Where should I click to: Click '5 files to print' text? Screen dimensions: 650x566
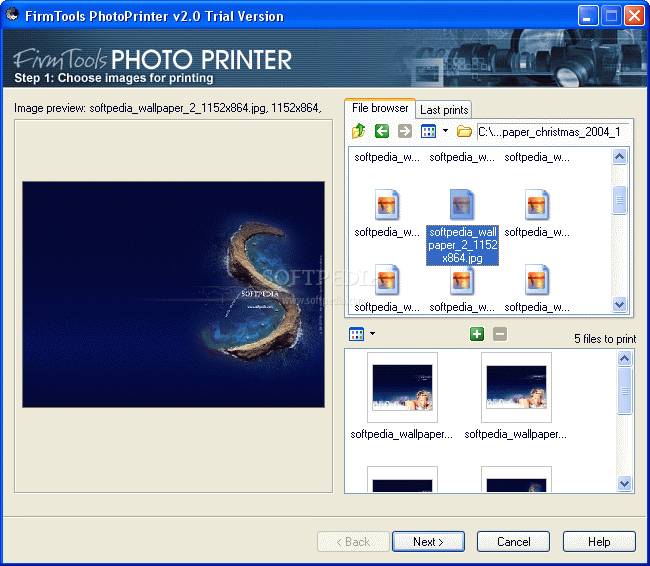click(x=605, y=339)
